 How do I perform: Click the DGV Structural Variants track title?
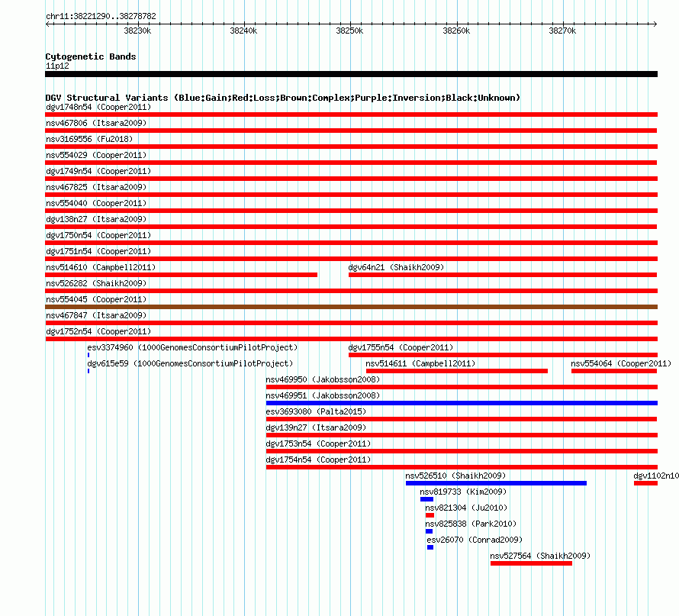point(283,98)
